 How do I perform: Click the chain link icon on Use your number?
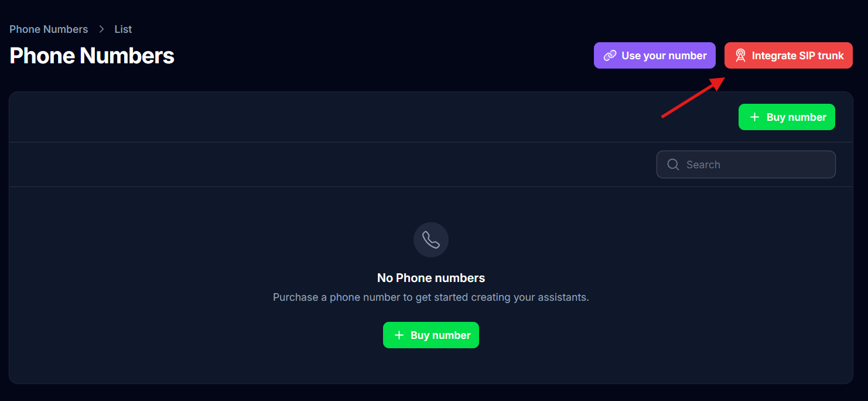[610, 55]
